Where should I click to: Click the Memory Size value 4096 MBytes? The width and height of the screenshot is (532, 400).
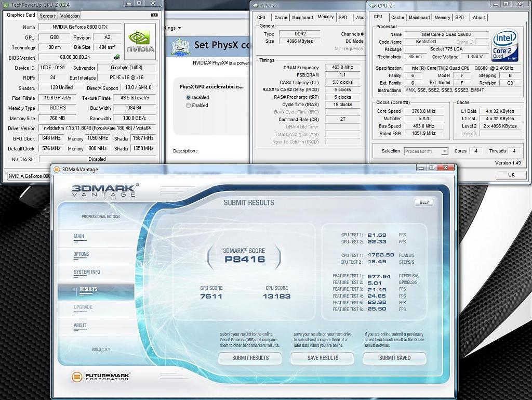pyautogui.click(x=300, y=41)
